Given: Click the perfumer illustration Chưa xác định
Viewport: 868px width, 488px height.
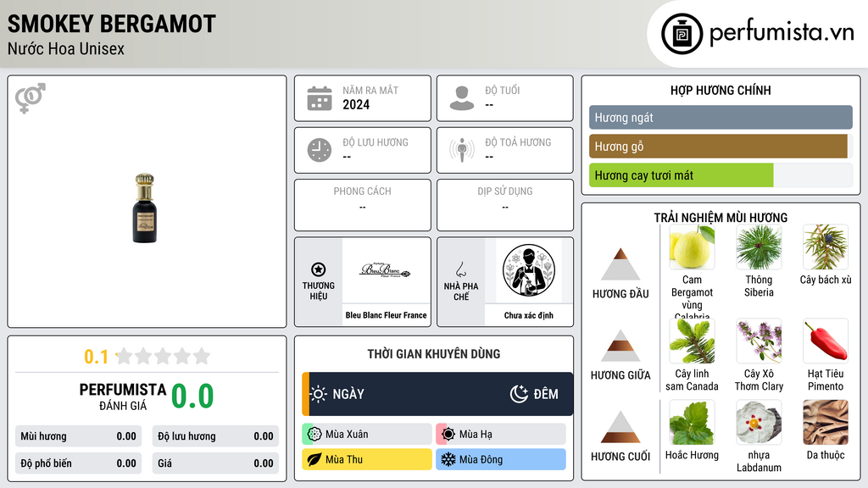Looking at the screenshot, I should 529,270.
